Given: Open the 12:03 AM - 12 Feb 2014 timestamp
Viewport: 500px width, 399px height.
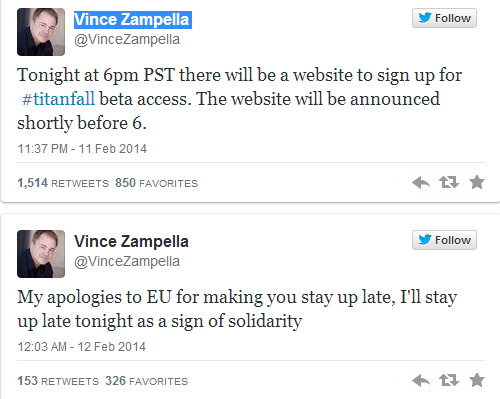Looking at the screenshot, I should 82,347.
